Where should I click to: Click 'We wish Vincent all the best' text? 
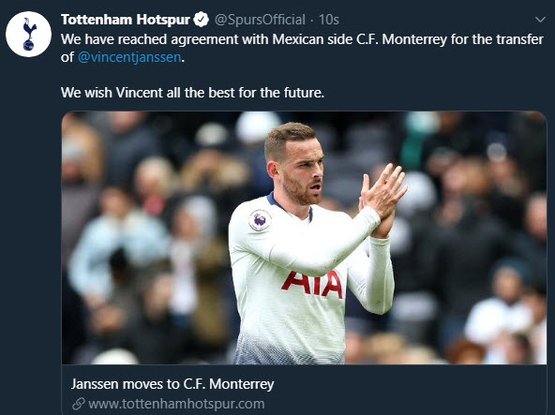click(192, 93)
